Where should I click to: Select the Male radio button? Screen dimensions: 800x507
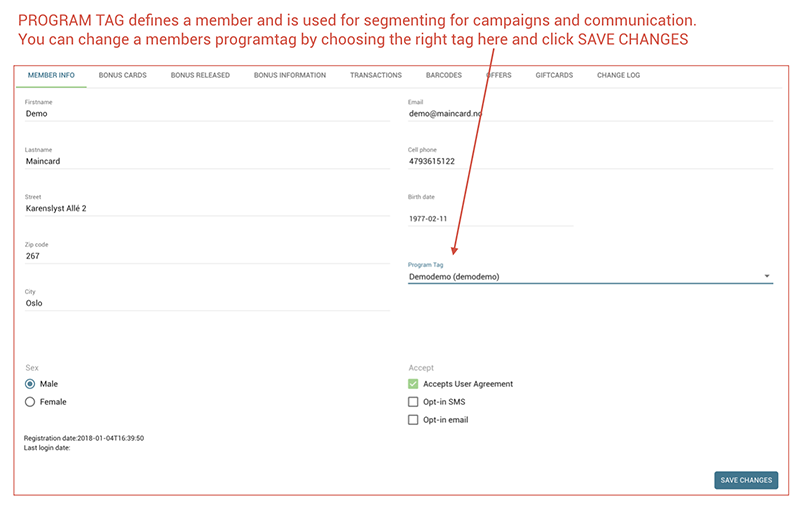[30, 384]
